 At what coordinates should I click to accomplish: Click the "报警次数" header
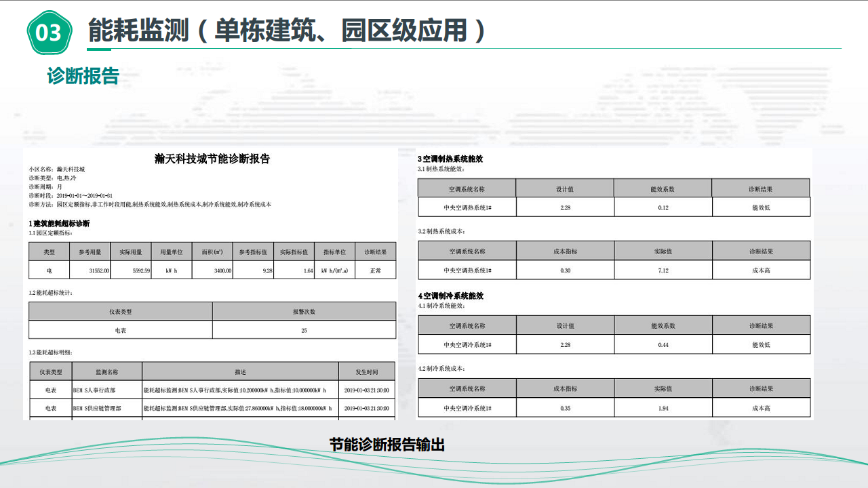pyautogui.click(x=304, y=312)
